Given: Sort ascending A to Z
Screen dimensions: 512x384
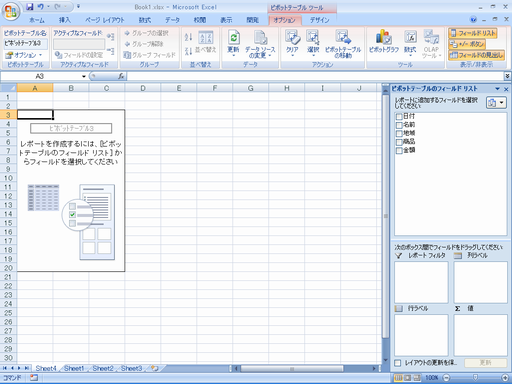Looking at the screenshot, I should pos(188,37).
